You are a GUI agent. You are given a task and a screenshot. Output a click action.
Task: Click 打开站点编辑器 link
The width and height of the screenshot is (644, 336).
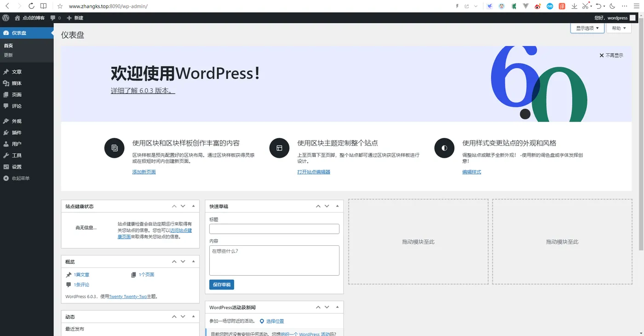[x=314, y=172]
